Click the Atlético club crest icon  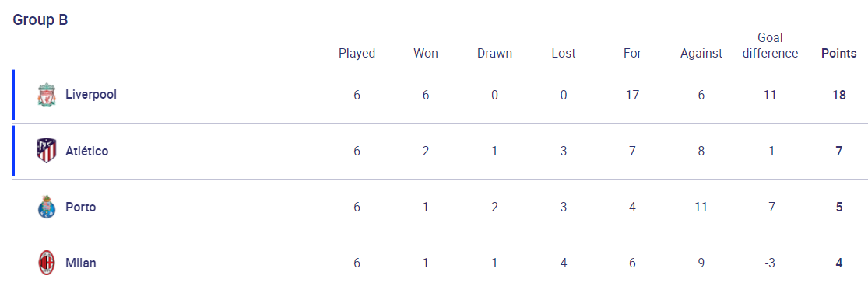click(47, 151)
